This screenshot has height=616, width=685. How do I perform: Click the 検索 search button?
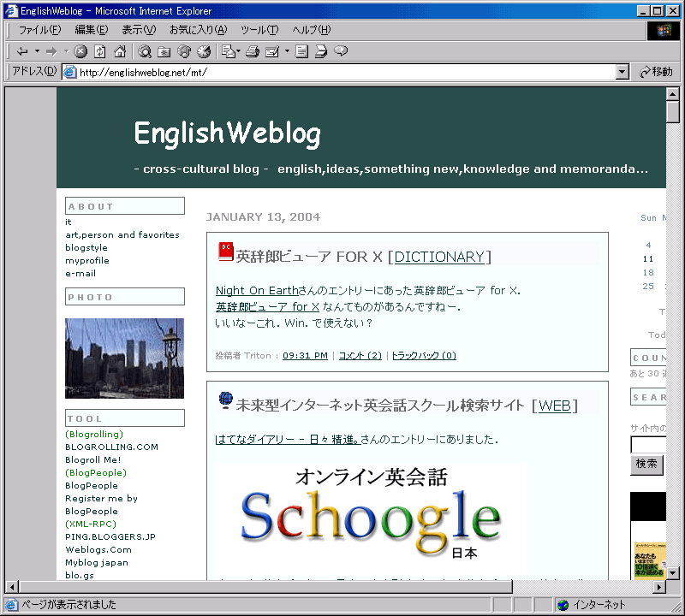[x=646, y=465]
